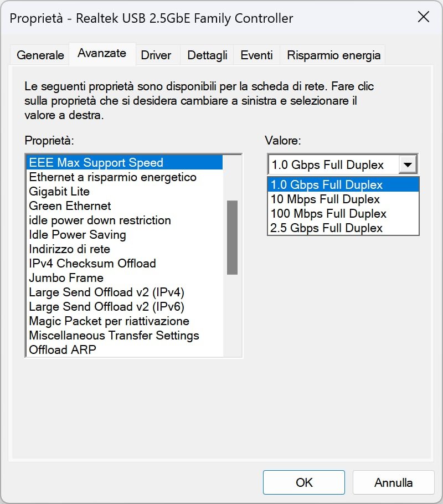Switch to the Generale tab
The width and height of the screenshot is (443, 504).
tap(40, 55)
